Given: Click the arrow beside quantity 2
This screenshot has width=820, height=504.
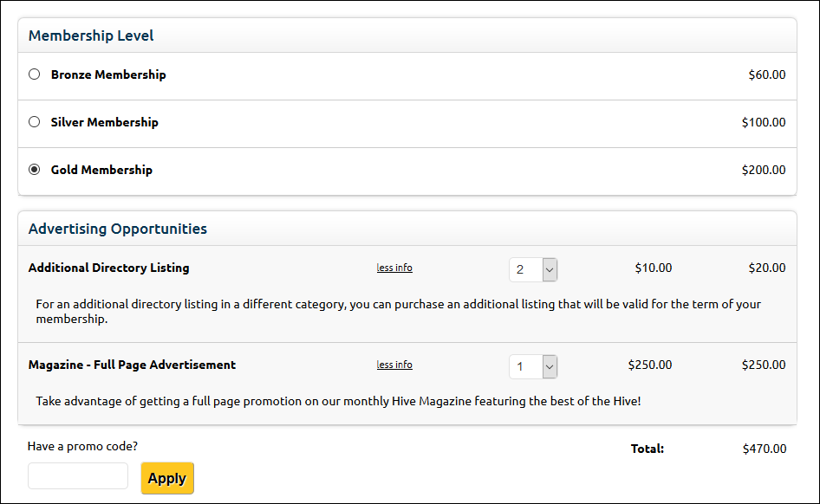Looking at the screenshot, I should point(550,269).
